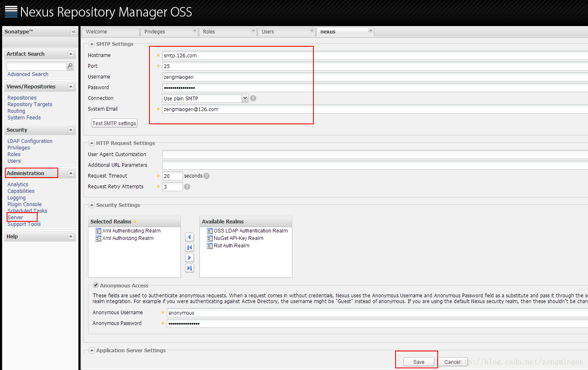Click the Anonymous Username input field

coord(377,313)
